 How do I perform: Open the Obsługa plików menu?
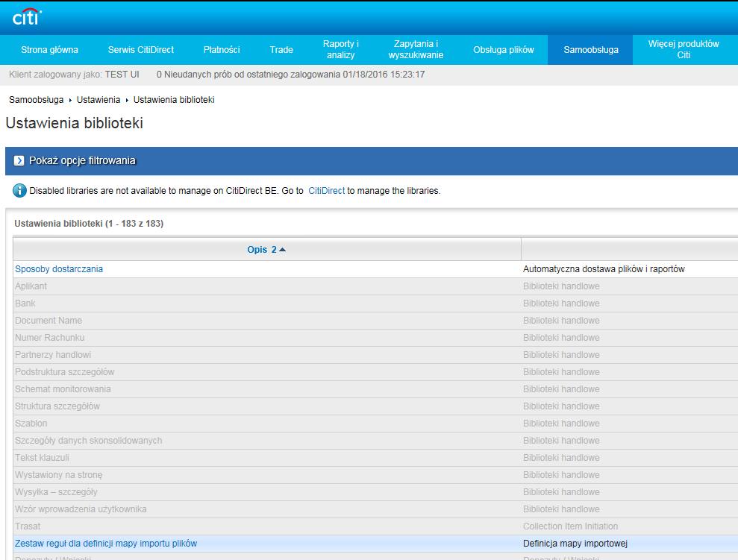click(504, 50)
